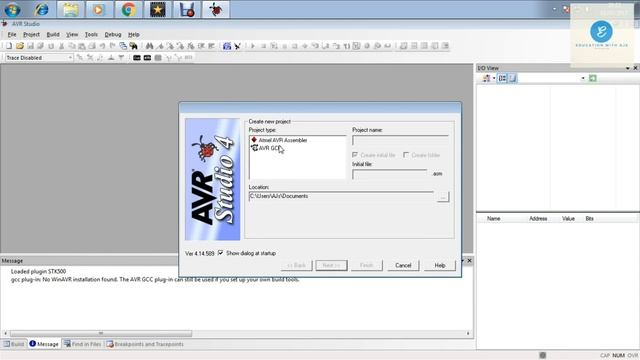Toggle Create initial file checkbox
Viewport: 640px width, 360px height.
click(x=355, y=155)
